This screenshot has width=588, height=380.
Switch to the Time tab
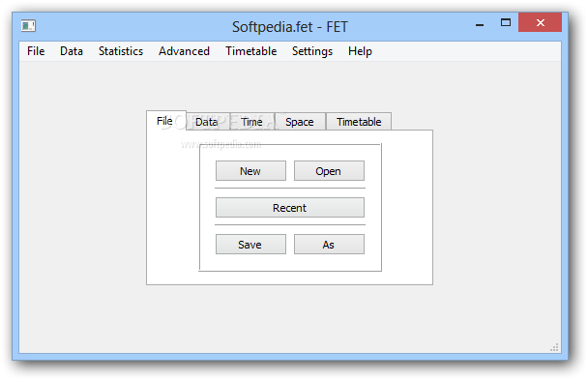[252, 122]
